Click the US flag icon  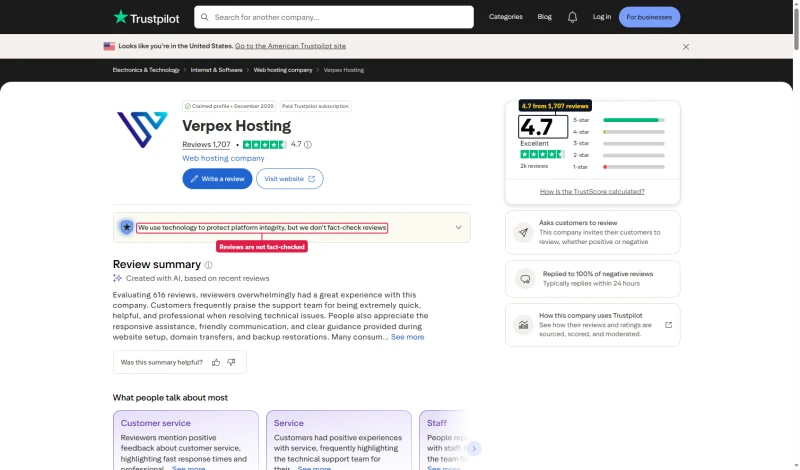click(109, 46)
